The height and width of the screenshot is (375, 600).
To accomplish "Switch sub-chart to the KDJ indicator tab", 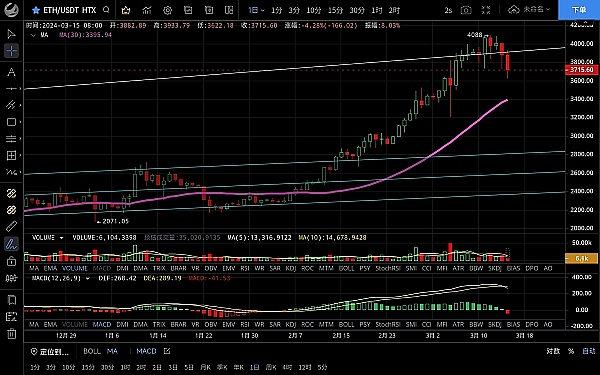I will 291,269.
